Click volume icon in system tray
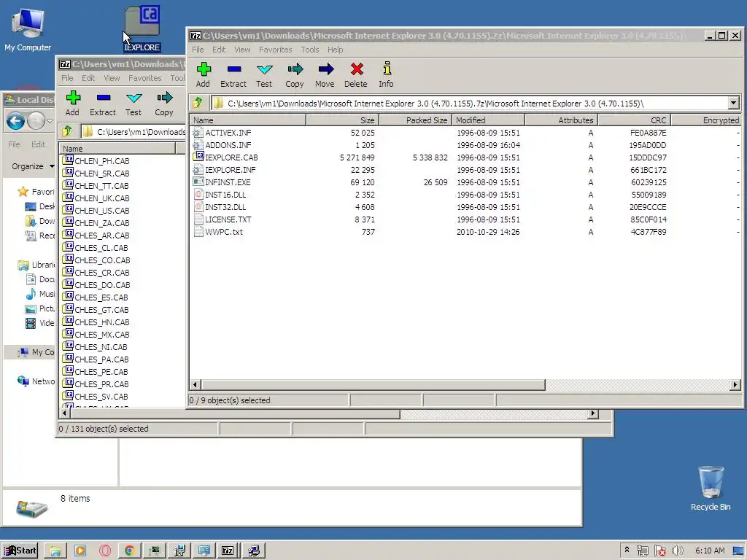747x560 pixels. (677, 551)
